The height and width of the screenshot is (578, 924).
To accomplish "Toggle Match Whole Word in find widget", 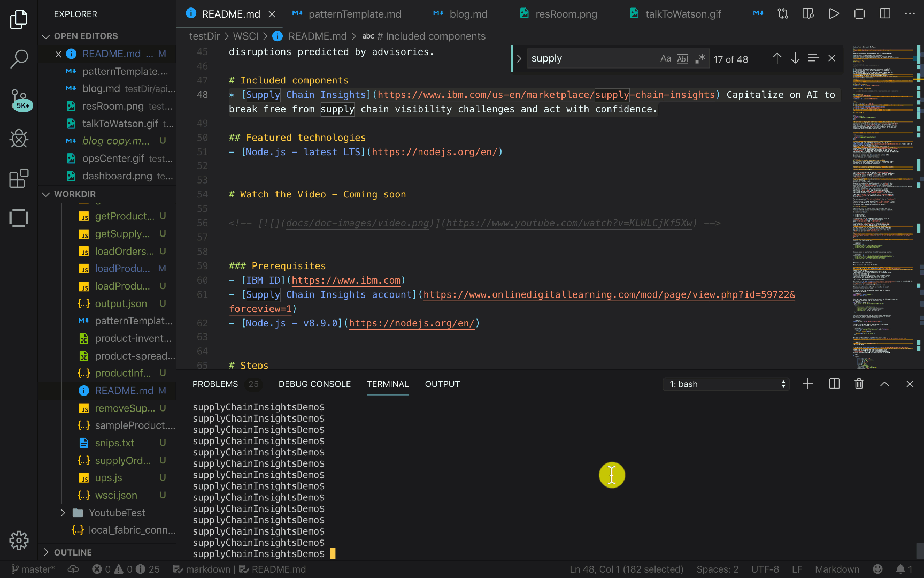I will coord(682,58).
